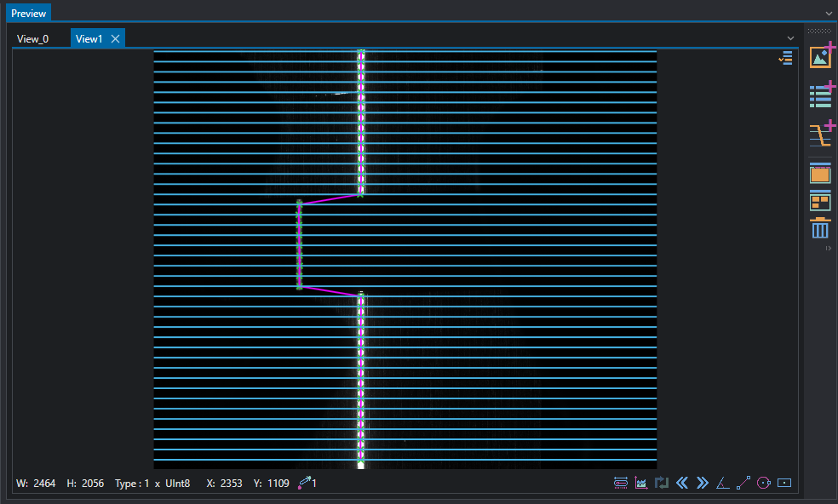838x504 pixels.
Task: Click the rotate arrows icon
Action: [x=662, y=484]
